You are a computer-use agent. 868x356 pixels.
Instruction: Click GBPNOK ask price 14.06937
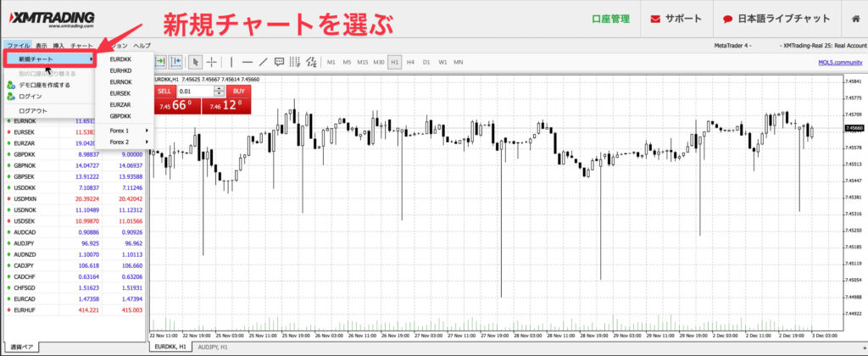[x=130, y=165]
